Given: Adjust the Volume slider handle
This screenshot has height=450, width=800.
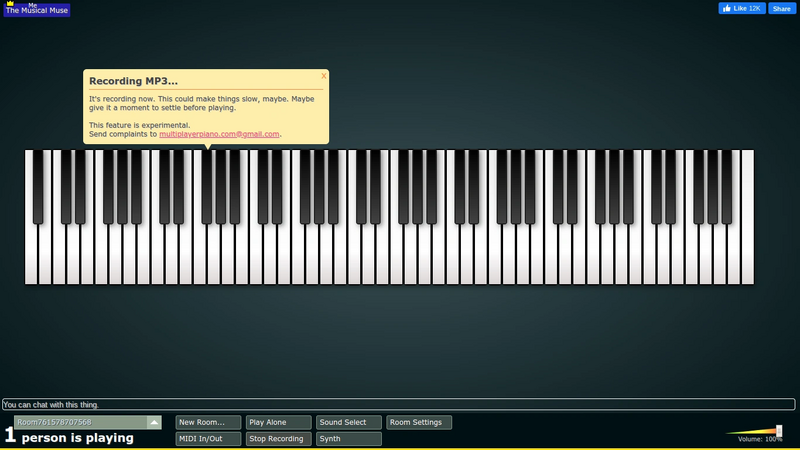Looking at the screenshot, I should (x=779, y=431).
